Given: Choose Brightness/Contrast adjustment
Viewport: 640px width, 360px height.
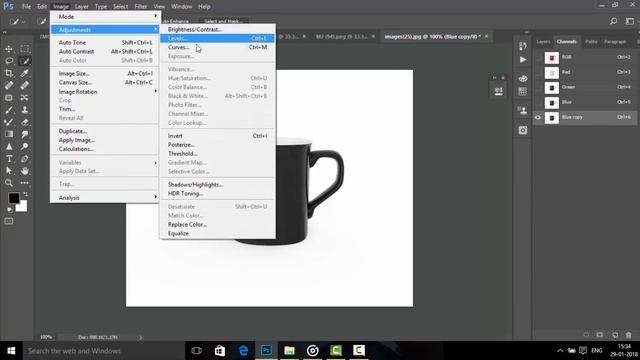Looking at the screenshot, I should (218, 29).
